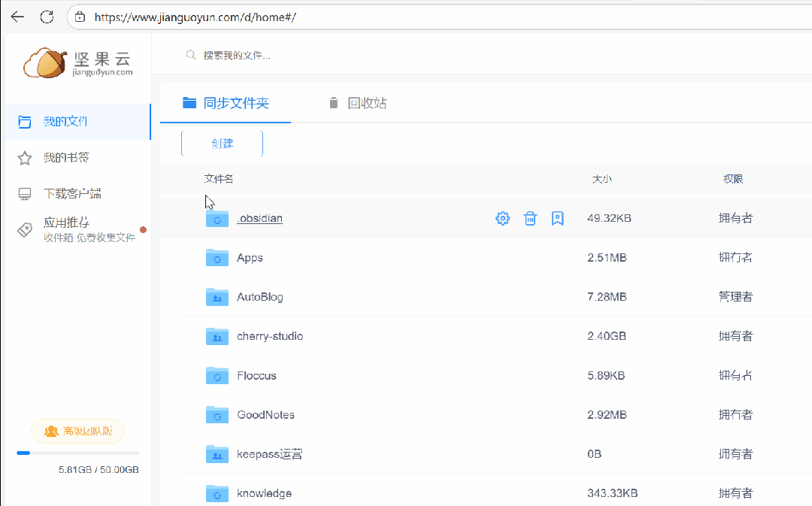Click the 高级团队版 badge button
Screen dimensions: 812x506
(77, 431)
